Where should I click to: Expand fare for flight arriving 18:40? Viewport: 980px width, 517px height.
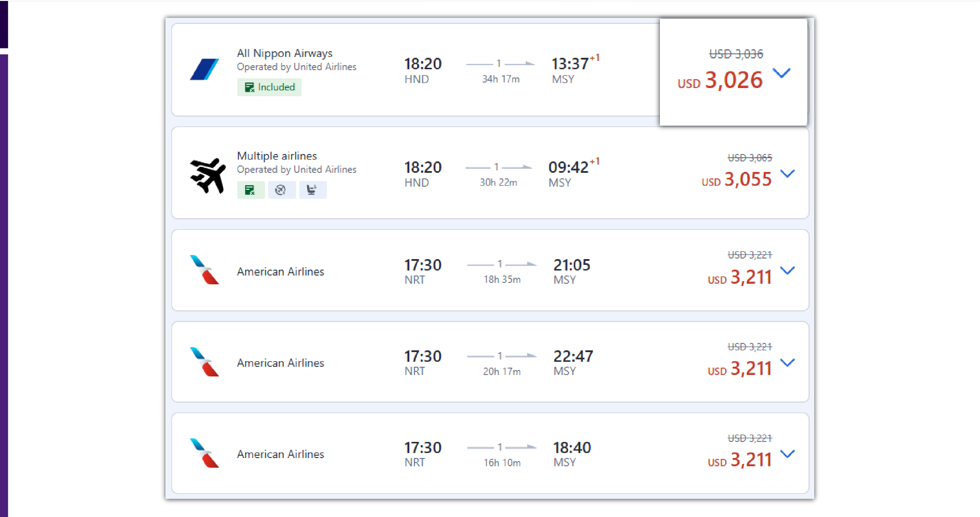(x=787, y=454)
